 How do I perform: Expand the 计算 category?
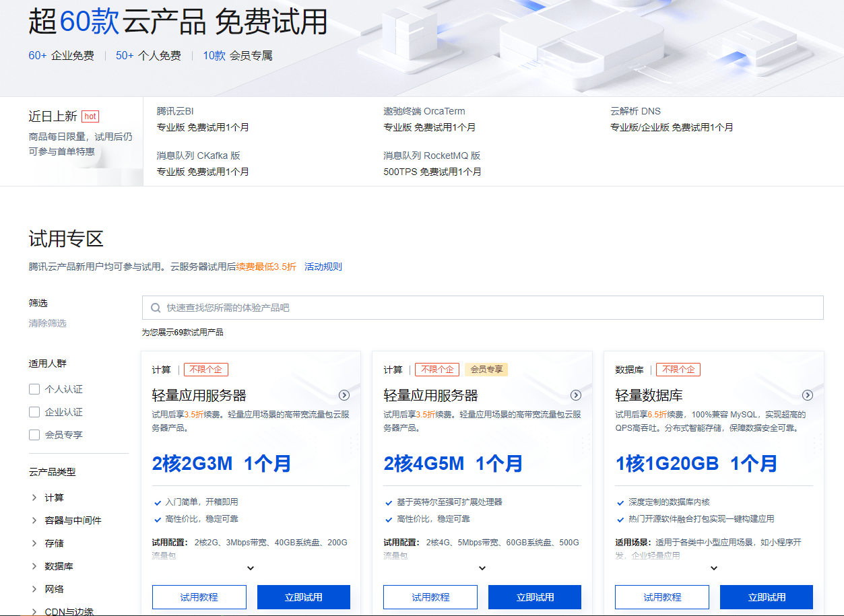[34, 498]
